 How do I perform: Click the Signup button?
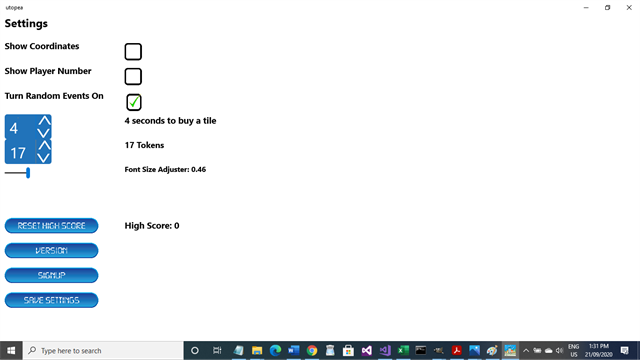click(x=51, y=276)
